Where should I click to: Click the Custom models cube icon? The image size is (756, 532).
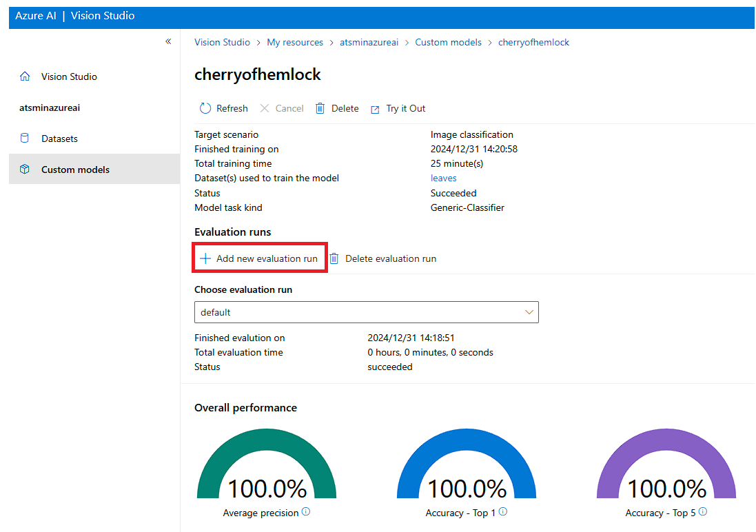[25, 170]
